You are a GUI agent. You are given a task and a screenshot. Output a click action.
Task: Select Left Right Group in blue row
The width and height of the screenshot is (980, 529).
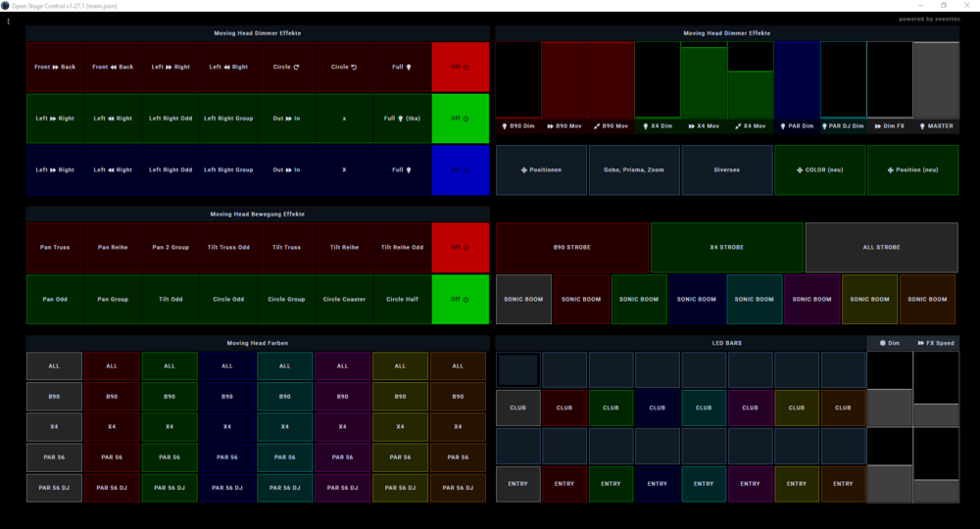pos(228,169)
